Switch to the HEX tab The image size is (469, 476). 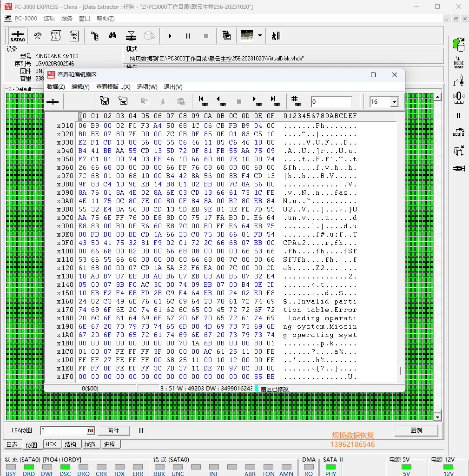tap(51, 444)
